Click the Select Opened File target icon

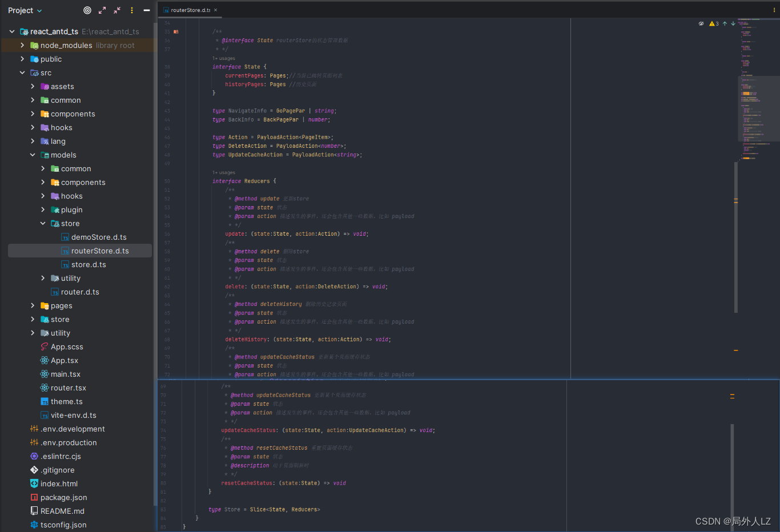[x=87, y=10]
